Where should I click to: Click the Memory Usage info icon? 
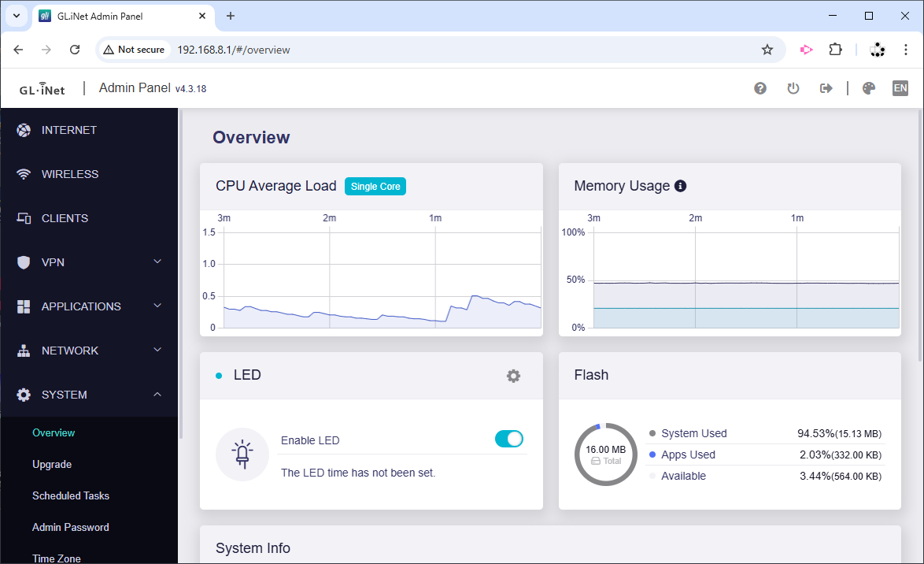681,186
